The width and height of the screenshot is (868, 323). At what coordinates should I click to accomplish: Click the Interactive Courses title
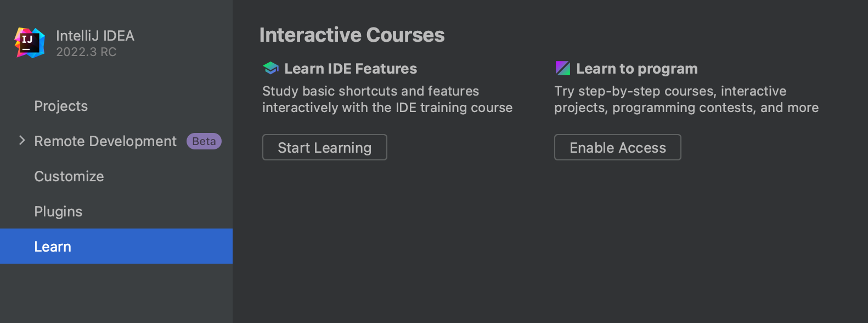(x=352, y=35)
